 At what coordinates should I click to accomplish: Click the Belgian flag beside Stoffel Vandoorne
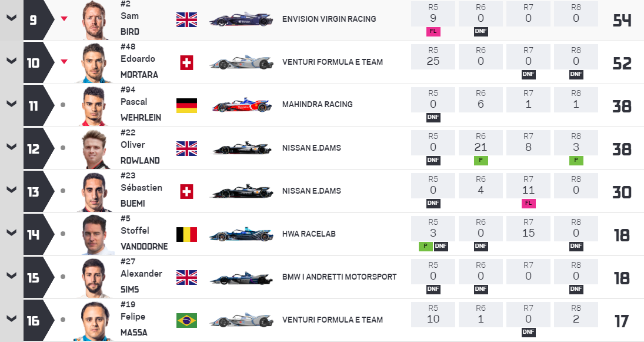[186, 234]
